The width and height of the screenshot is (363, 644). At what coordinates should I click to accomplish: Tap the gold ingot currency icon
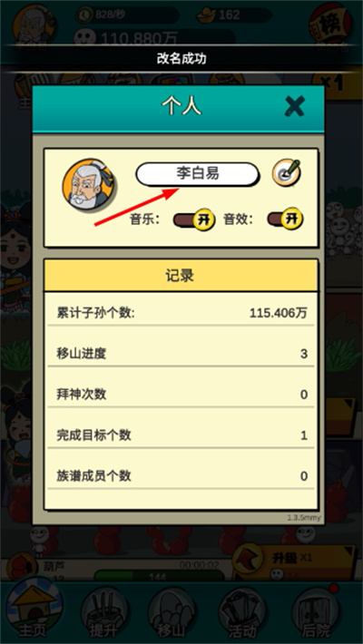tap(206, 15)
